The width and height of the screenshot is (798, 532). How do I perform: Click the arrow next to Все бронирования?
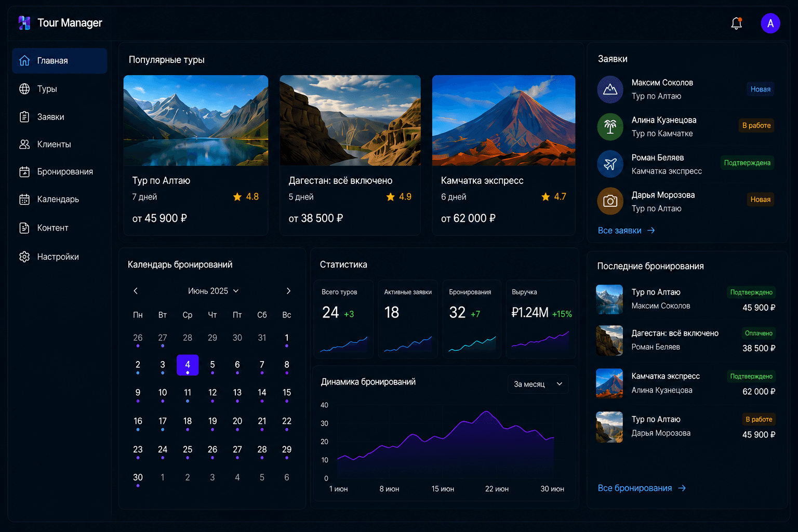click(682, 488)
